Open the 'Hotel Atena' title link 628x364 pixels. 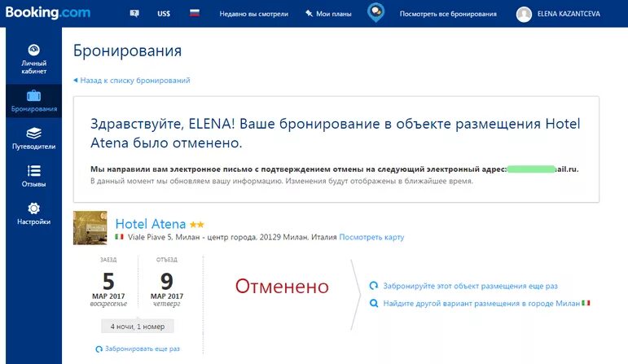pos(151,224)
